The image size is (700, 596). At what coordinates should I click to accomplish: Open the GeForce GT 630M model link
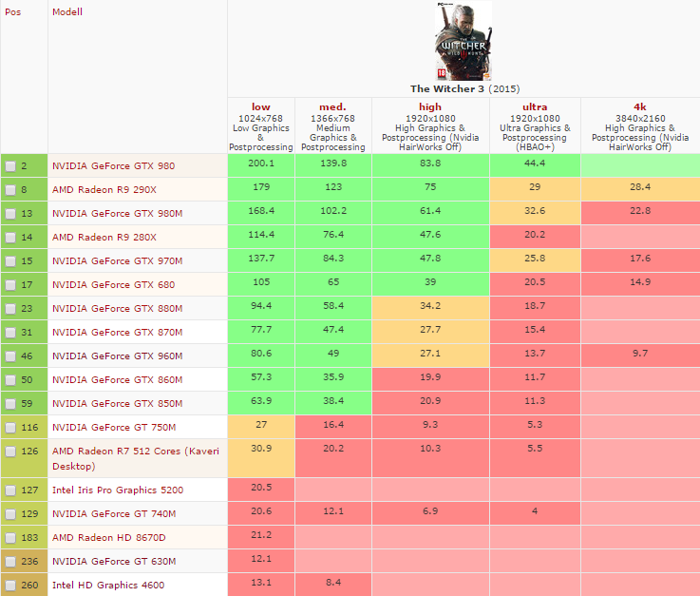coord(114,561)
